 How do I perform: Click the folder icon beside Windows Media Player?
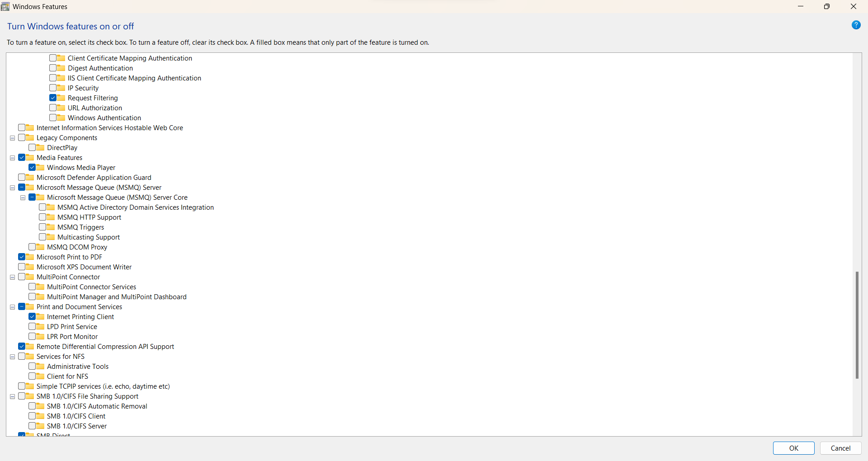click(40, 167)
